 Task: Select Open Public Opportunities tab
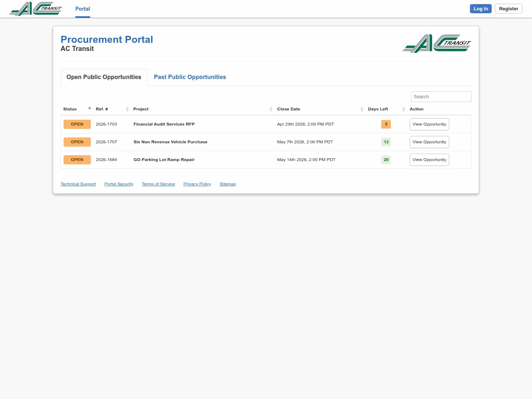click(x=104, y=77)
